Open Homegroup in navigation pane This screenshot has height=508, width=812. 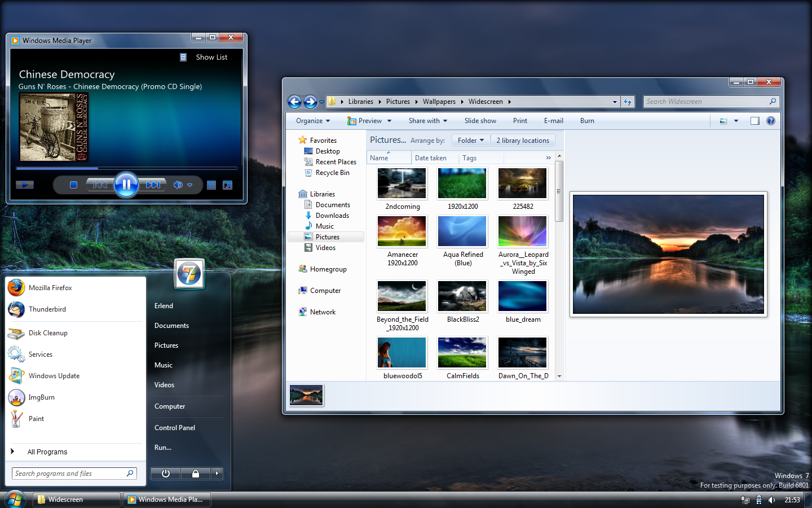tap(322, 269)
